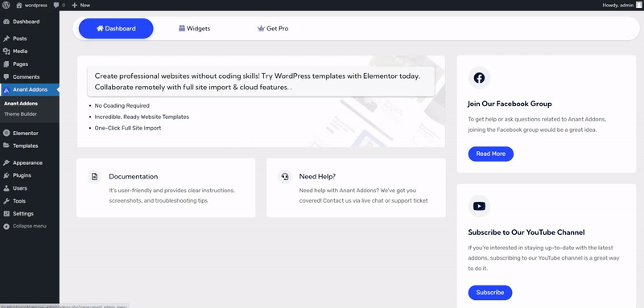Click the Pages icon in sidebar
The height and width of the screenshot is (308, 644).
point(6,64)
